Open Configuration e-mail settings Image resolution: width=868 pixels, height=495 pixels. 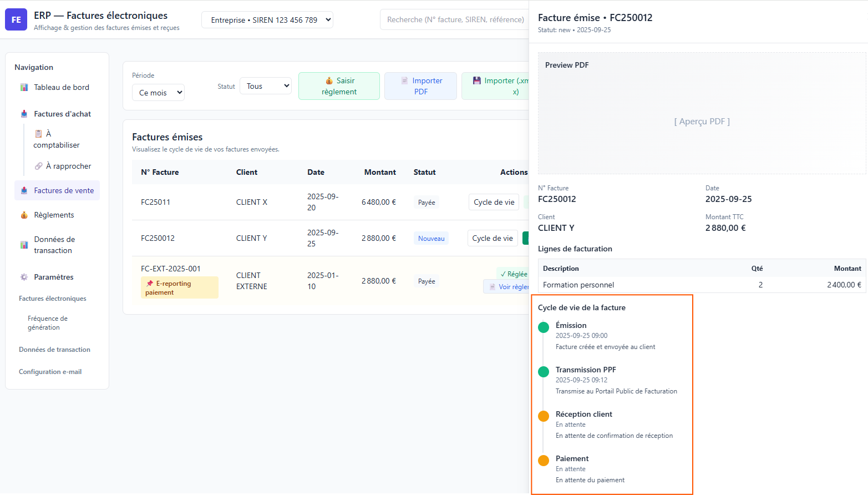(x=50, y=372)
